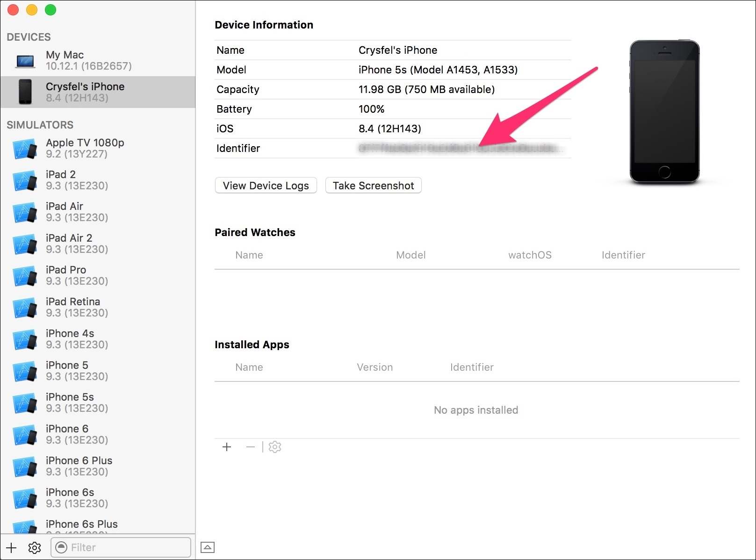Select the iPad 2 simulator icon

(25, 180)
